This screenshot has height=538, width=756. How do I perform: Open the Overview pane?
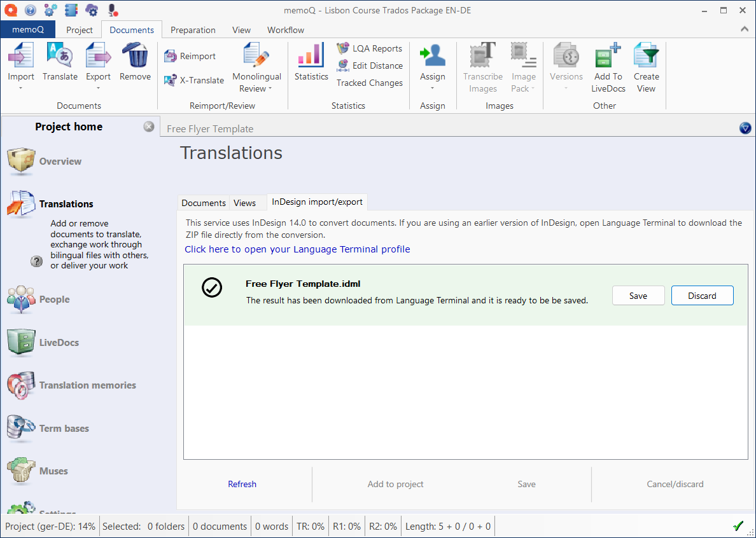pos(45,162)
